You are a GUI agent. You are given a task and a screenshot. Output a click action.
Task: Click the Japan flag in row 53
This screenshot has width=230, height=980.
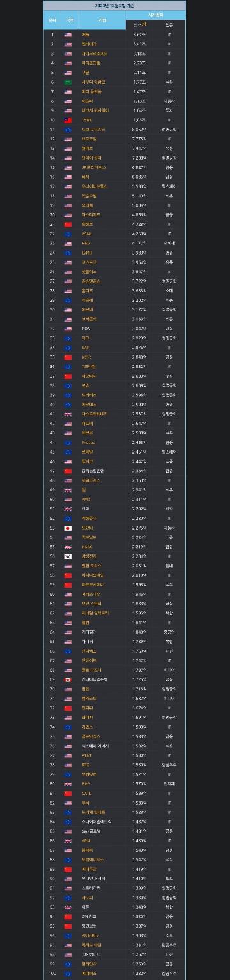point(67,528)
